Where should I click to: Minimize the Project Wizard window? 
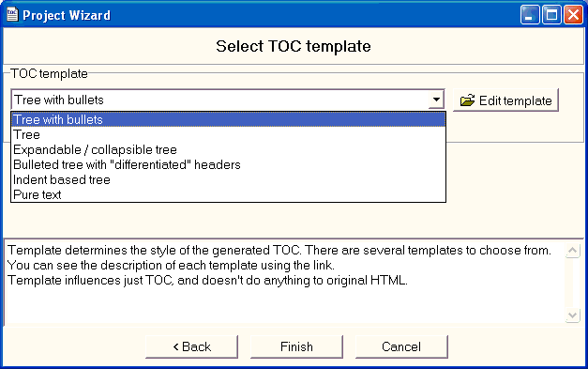[x=530, y=15]
